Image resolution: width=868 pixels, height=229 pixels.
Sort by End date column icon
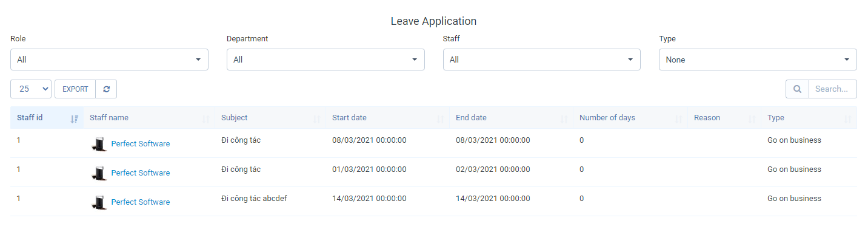pos(564,119)
